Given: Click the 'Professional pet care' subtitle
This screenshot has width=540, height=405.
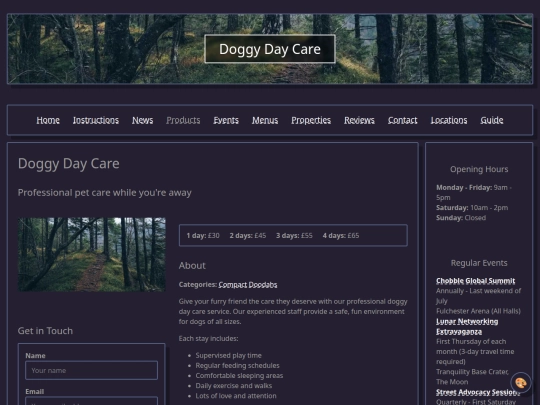Looking at the screenshot, I should tap(104, 193).
